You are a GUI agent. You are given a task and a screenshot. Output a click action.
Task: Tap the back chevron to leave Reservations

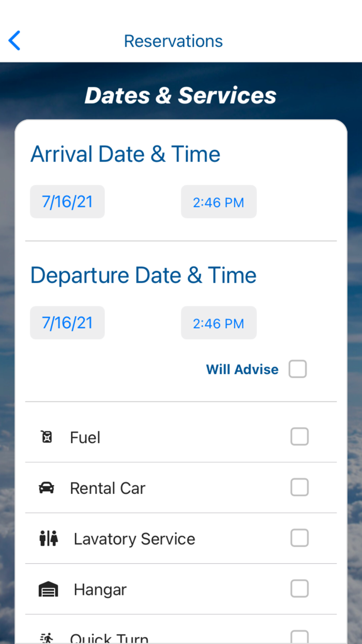click(14, 40)
